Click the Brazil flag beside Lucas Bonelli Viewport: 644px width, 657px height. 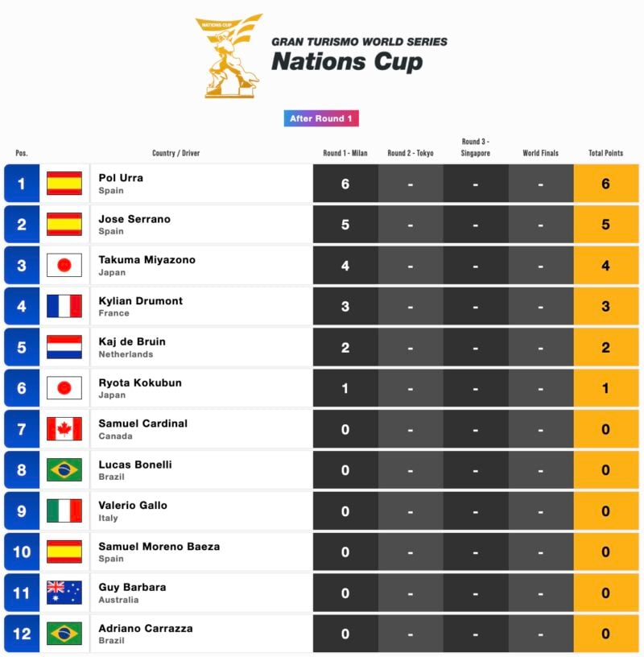pos(64,469)
